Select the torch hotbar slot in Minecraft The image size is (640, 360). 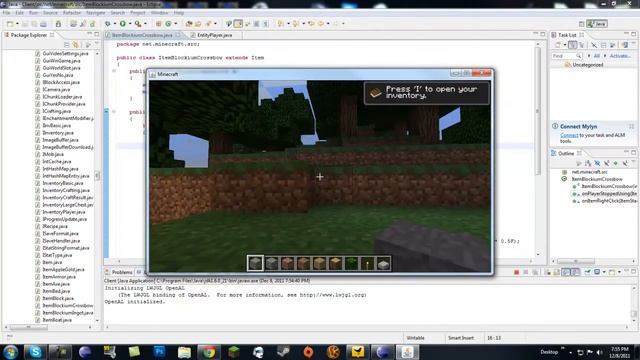pos(367,263)
